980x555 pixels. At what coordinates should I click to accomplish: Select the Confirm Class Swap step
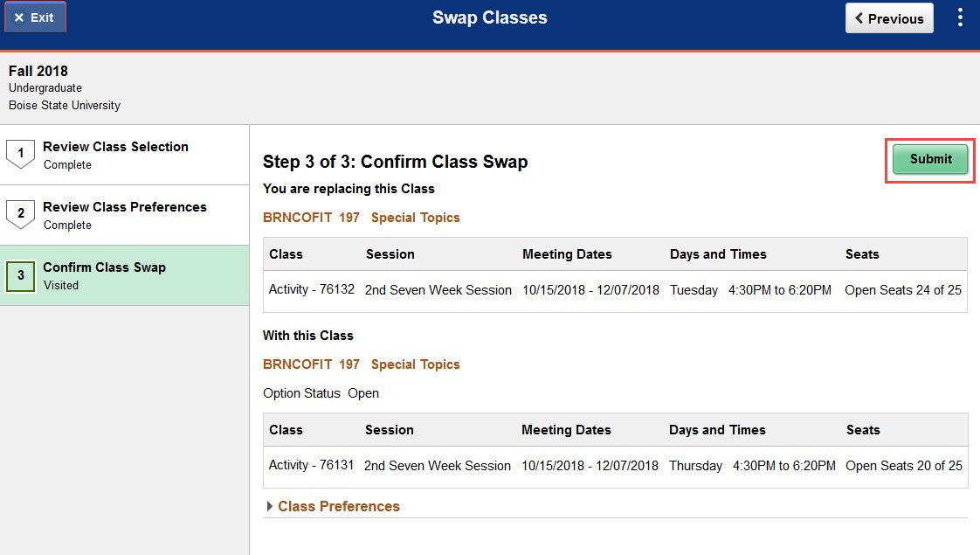[124, 275]
